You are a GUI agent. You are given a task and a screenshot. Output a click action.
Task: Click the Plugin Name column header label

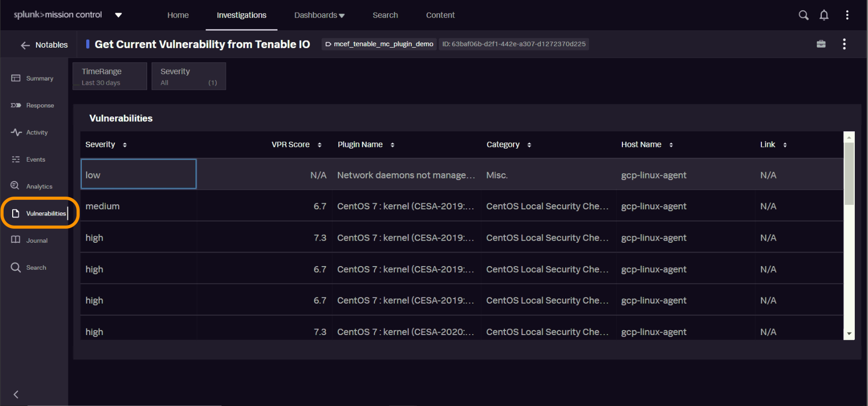click(x=360, y=144)
